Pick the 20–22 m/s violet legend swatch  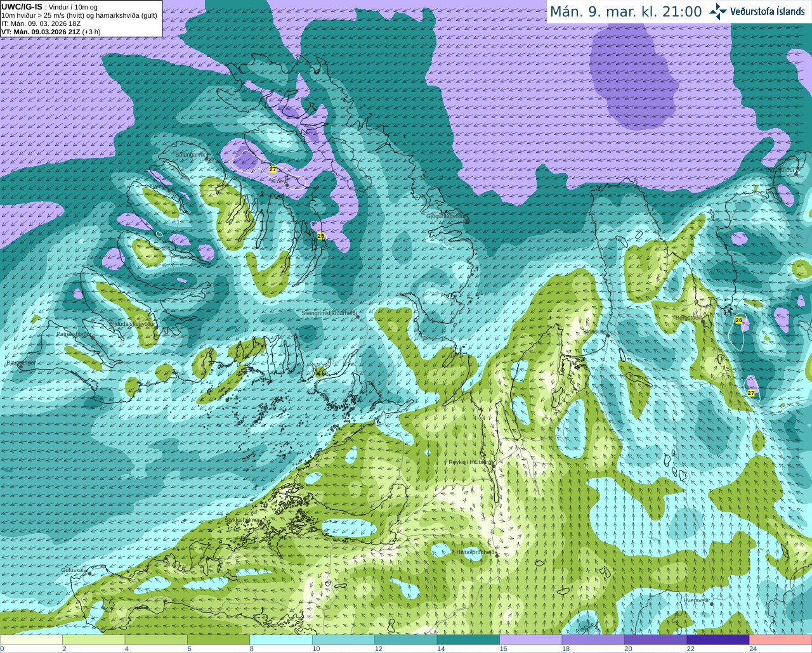(655, 640)
